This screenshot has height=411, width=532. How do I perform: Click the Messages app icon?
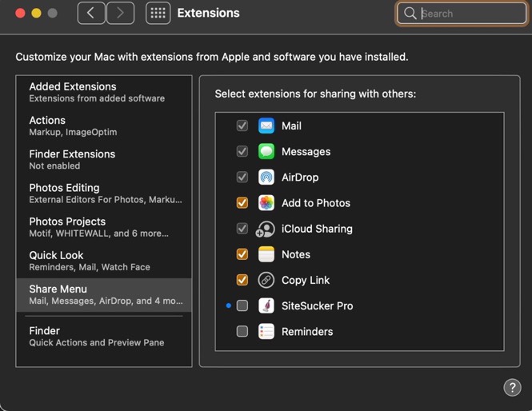(266, 152)
